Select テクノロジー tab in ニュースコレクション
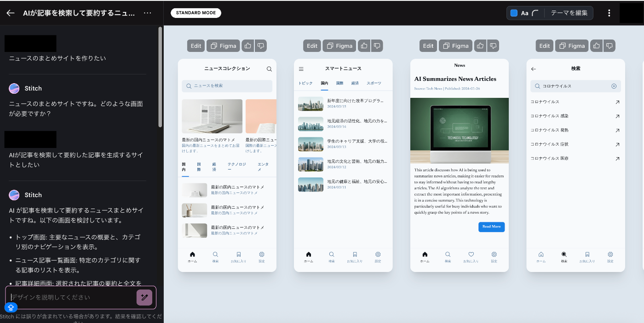The height and width of the screenshot is (323, 644). (x=236, y=167)
